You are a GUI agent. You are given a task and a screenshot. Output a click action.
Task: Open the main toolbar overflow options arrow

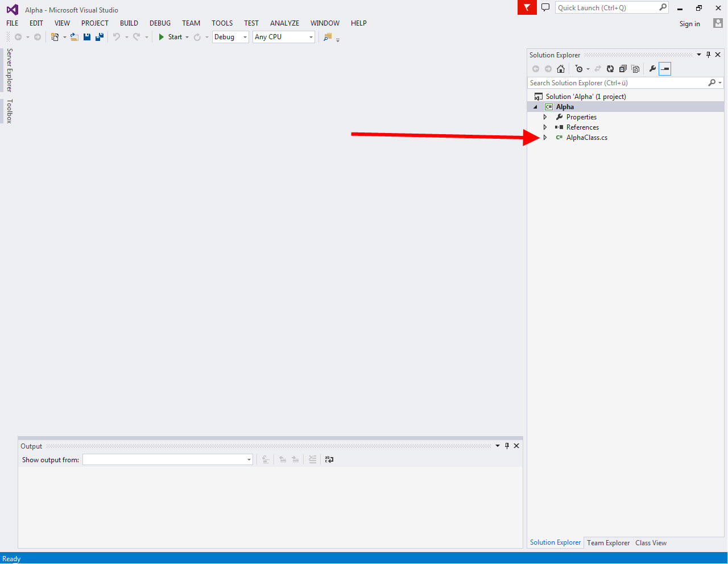338,40
